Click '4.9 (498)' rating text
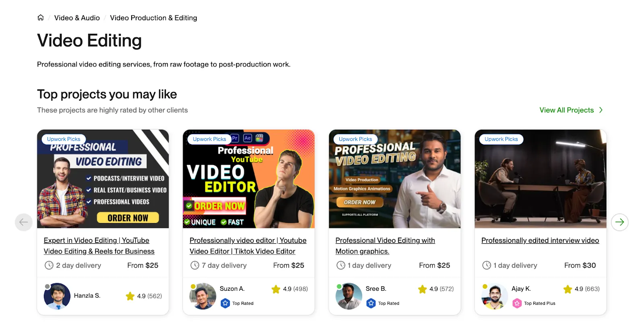The width and height of the screenshot is (644, 331). pyautogui.click(x=295, y=289)
